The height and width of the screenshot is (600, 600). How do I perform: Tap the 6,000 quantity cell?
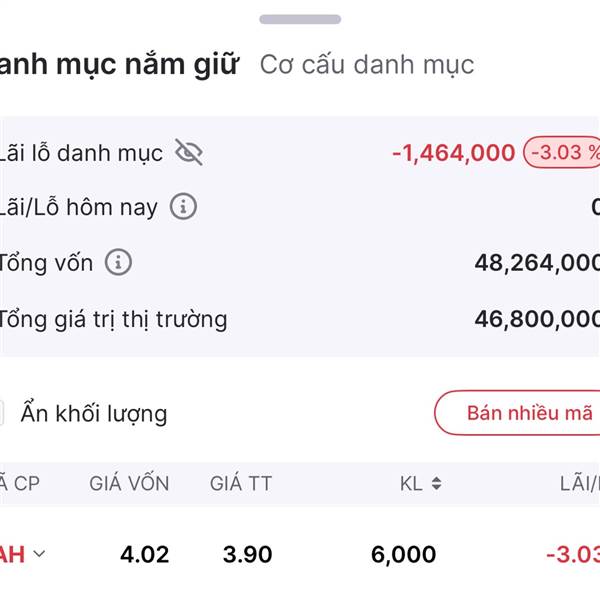click(403, 554)
